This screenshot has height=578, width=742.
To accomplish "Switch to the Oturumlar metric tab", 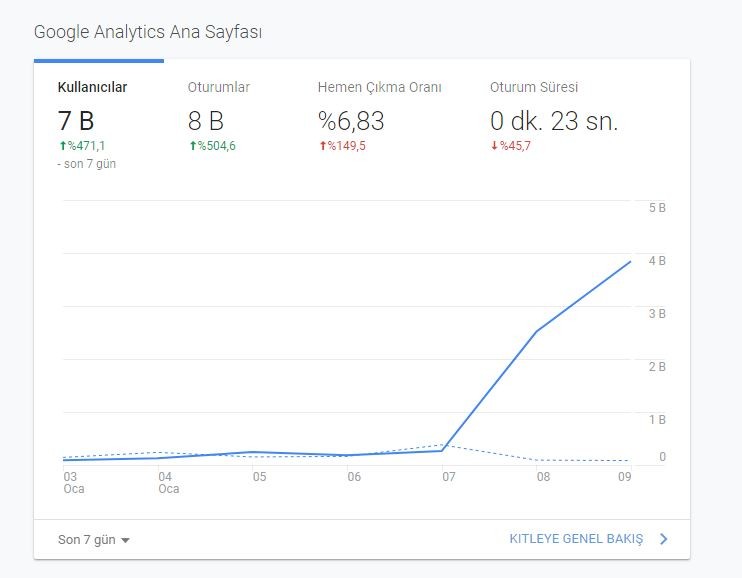I will tap(219, 87).
